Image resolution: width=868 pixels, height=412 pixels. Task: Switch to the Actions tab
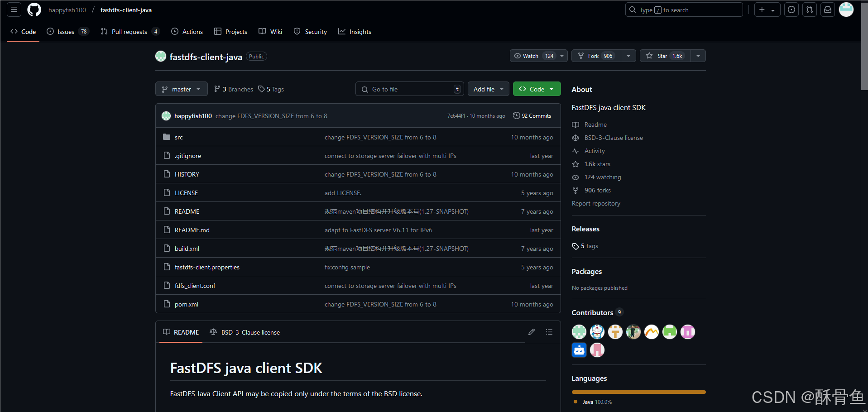187,32
